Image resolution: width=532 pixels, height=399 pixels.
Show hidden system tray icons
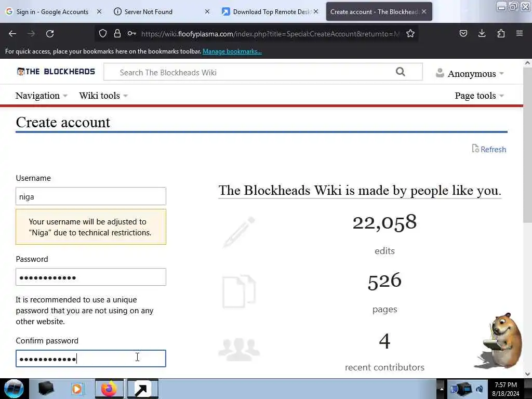[442, 389]
